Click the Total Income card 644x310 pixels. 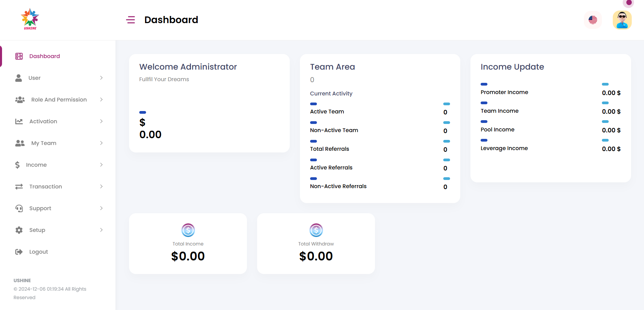[x=188, y=244]
